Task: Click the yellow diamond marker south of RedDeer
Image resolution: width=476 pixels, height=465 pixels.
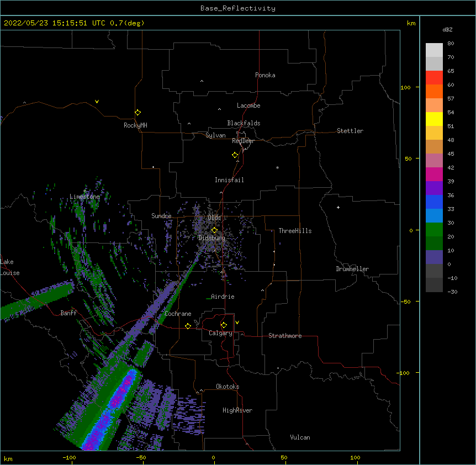Action: 235,155
